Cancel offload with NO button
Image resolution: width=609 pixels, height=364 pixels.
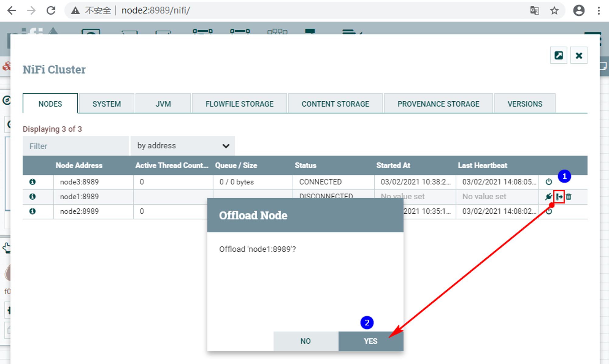click(306, 341)
